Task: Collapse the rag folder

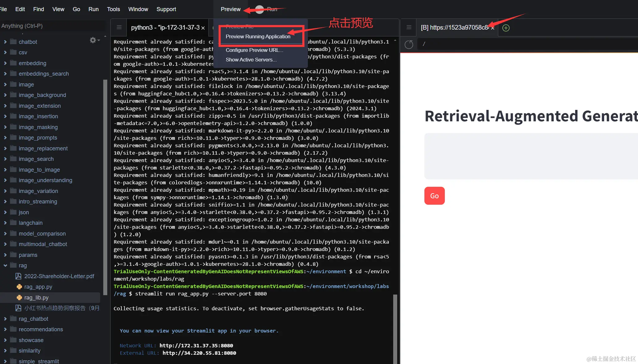Action: (5, 266)
